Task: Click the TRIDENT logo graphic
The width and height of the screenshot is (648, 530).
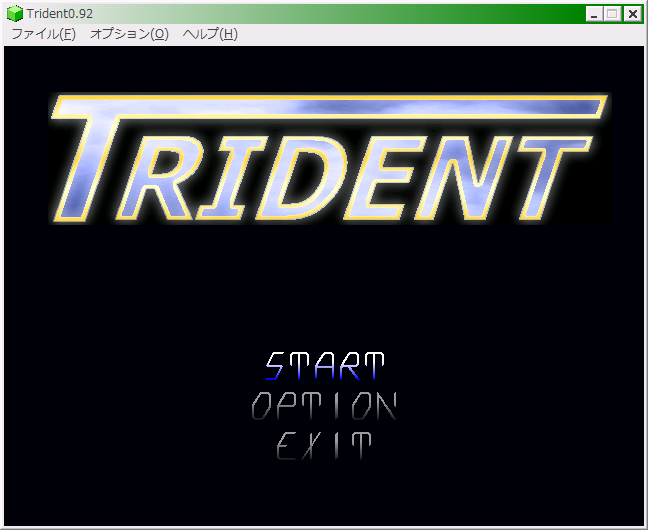Action: click(x=329, y=158)
